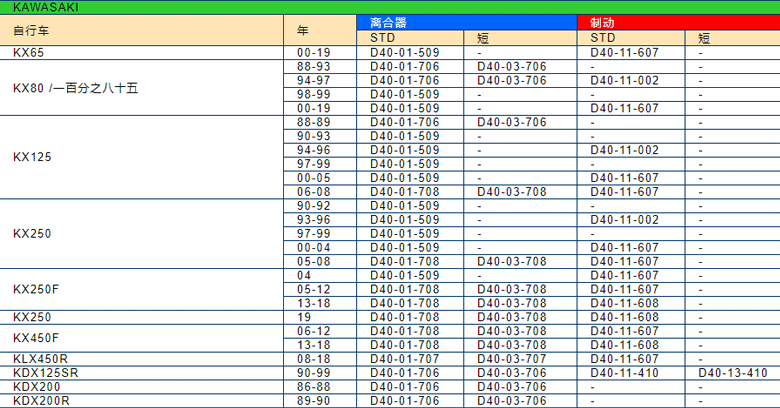Click D40-11-607 in the KX65 row
The width and height of the screenshot is (780, 408).
click(624, 52)
